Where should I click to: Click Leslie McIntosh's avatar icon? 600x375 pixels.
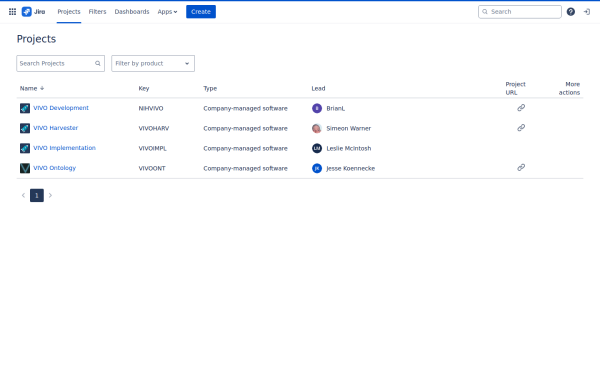[x=317, y=148]
